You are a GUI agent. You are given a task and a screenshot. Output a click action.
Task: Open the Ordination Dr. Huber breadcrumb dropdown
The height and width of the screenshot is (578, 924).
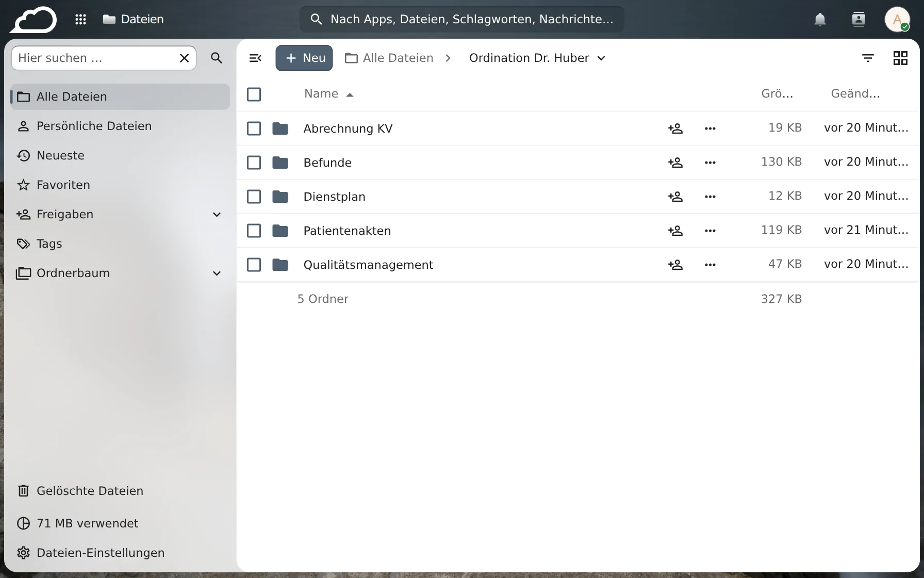click(x=537, y=58)
